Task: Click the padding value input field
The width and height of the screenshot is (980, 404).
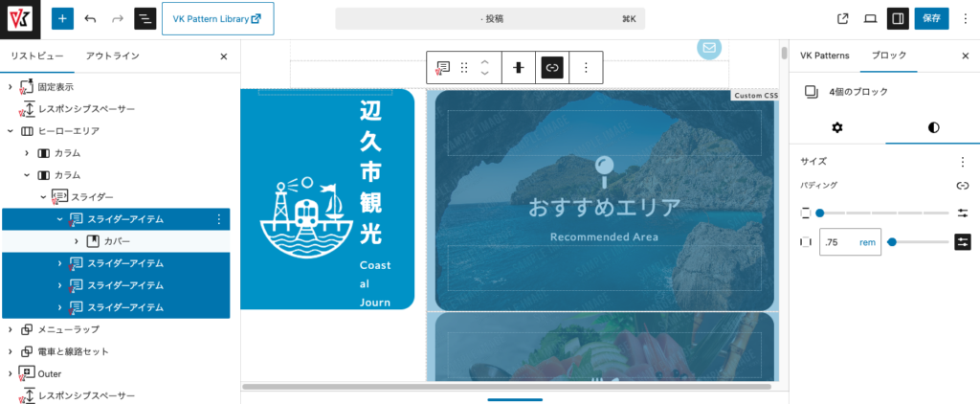Action: coord(837,242)
